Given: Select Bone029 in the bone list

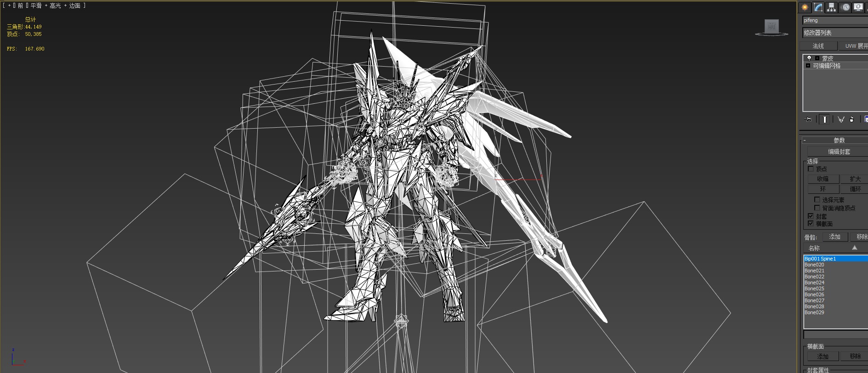Looking at the screenshot, I should (835, 312).
